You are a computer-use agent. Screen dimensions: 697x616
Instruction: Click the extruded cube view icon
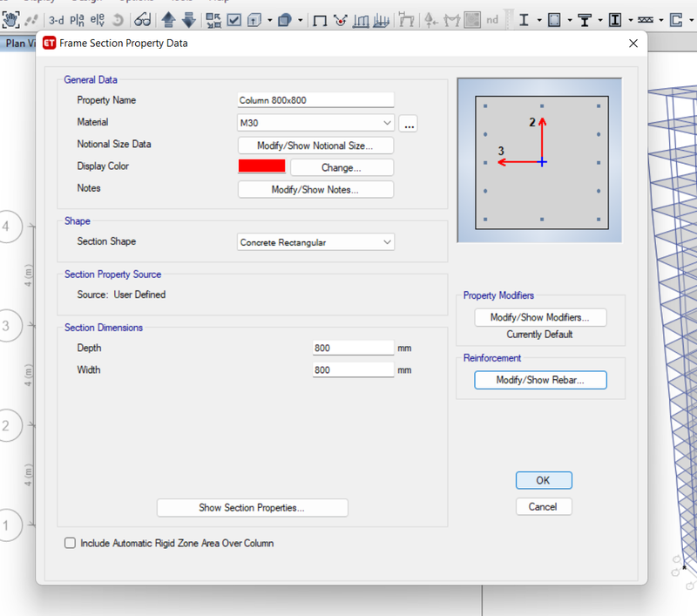pyautogui.click(x=254, y=20)
